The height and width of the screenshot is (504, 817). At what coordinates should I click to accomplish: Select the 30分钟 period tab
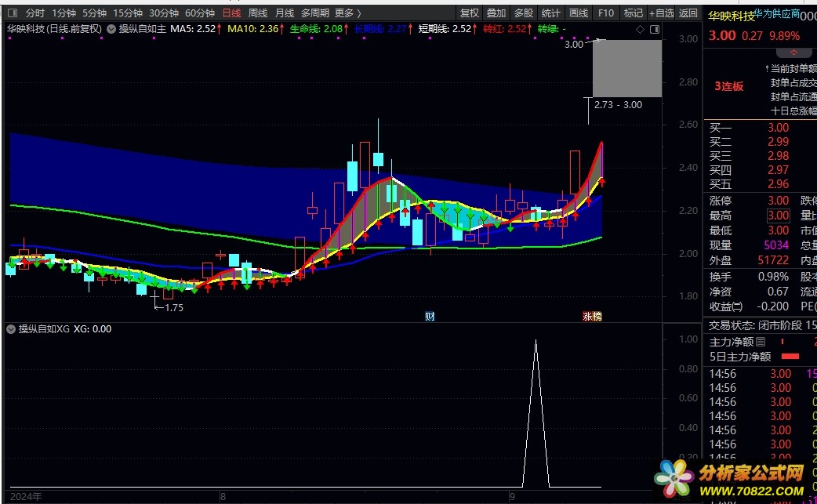pos(164,13)
